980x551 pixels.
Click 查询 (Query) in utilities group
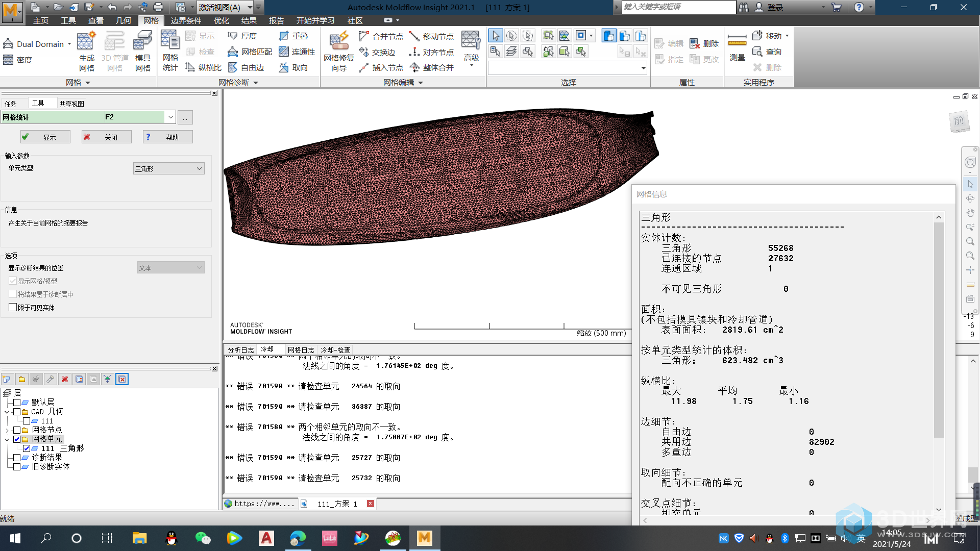[x=767, y=52]
